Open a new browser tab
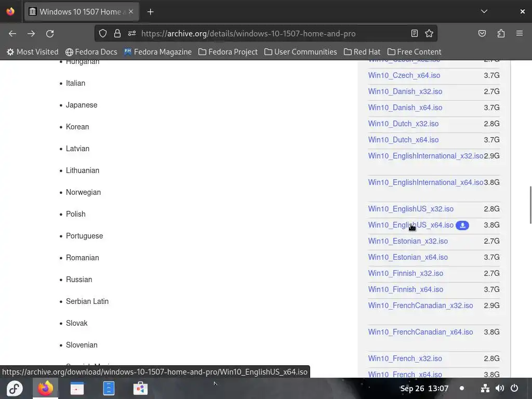The width and height of the screenshot is (532, 399). tap(150, 12)
